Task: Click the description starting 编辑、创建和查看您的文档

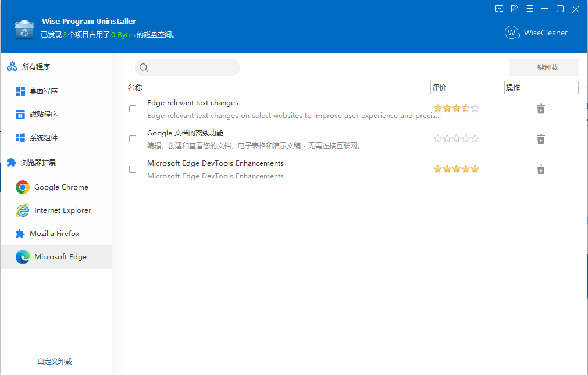Action: (x=254, y=146)
